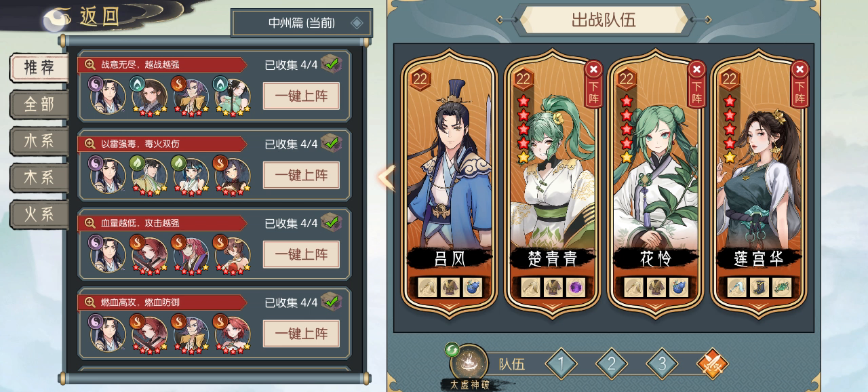This screenshot has width=868, height=392.
Task: Remove 莲宫华 from the team via 下阵
Action: [x=800, y=83]
